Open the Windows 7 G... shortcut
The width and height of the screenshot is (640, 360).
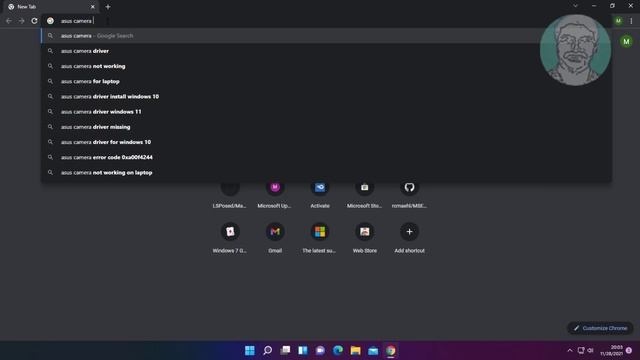pos(230,238)
